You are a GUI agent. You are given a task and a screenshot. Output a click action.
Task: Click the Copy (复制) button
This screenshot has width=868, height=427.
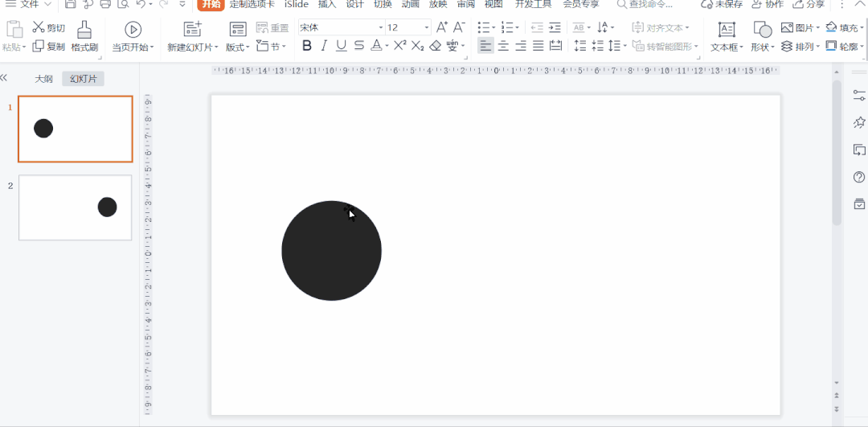48,47
